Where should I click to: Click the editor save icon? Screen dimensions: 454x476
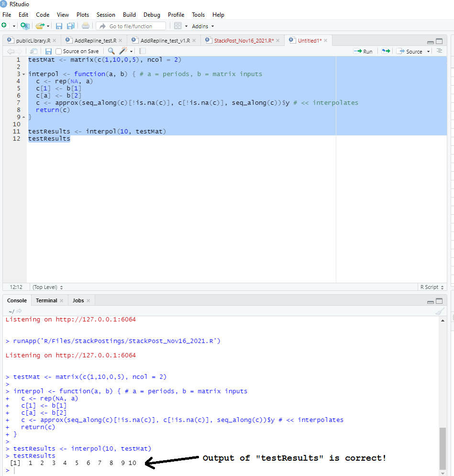point(48,51)
